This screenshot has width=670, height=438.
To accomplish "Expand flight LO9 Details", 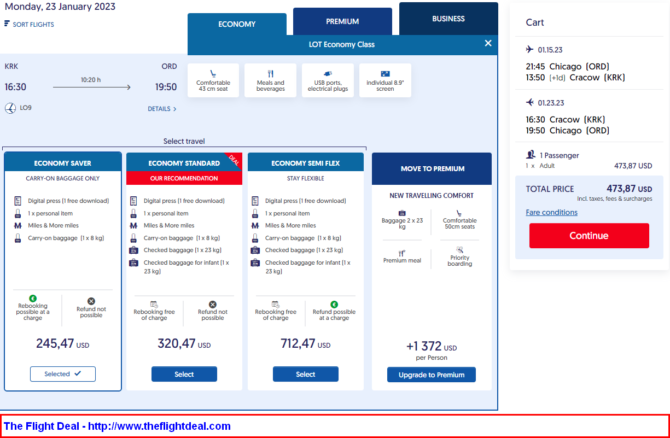I will coord(162,109).
